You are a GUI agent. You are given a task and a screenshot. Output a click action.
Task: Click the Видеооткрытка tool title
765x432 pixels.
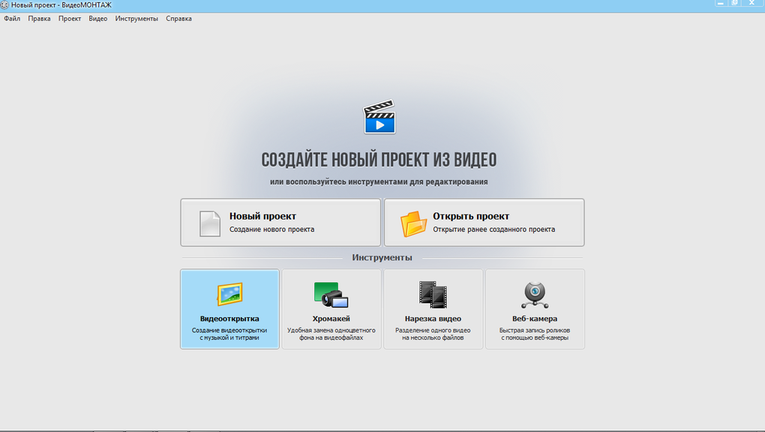[230, 318]
